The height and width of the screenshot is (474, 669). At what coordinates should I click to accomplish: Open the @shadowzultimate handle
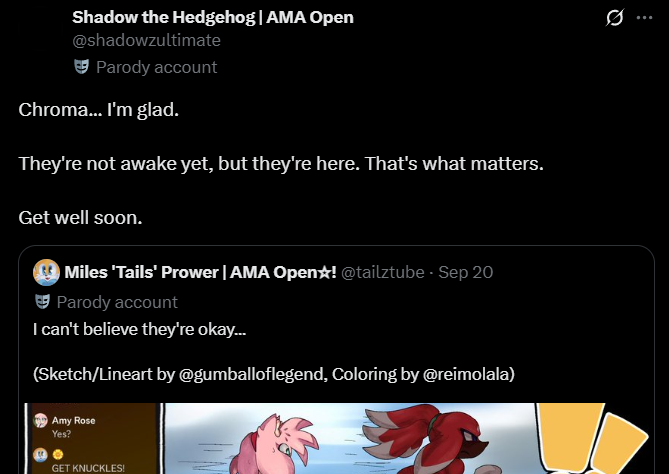pyautogui.click(x=146, y=40)
